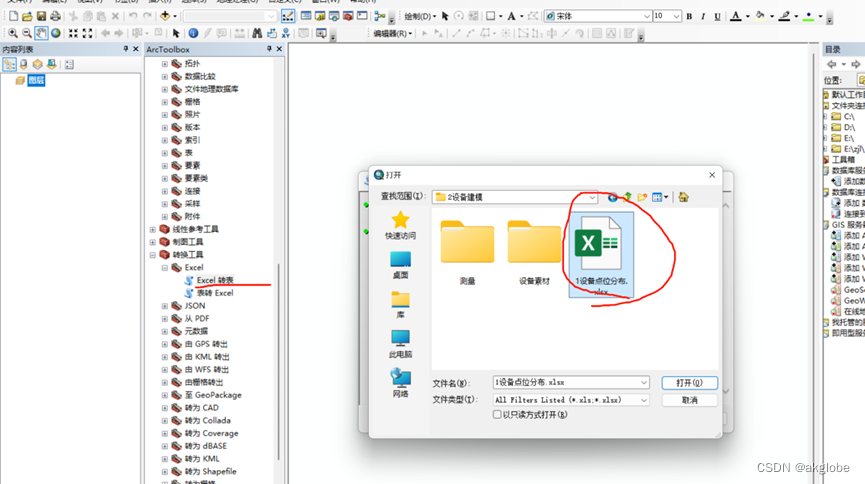This screenshot has width=865, height=484.
Task: Open the map scale dropdown
Action: [271, 17]
